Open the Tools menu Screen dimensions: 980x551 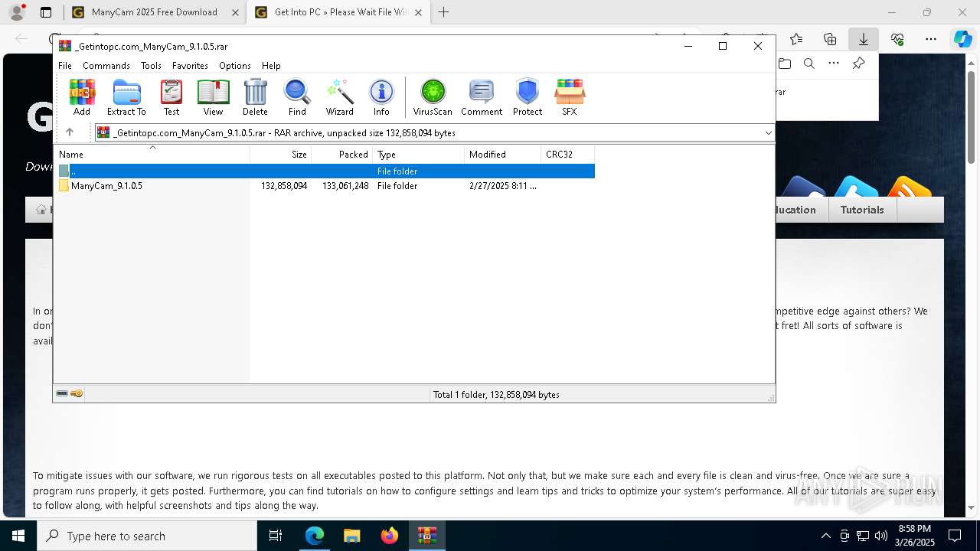pyautogui.click(x=151, y=66)
